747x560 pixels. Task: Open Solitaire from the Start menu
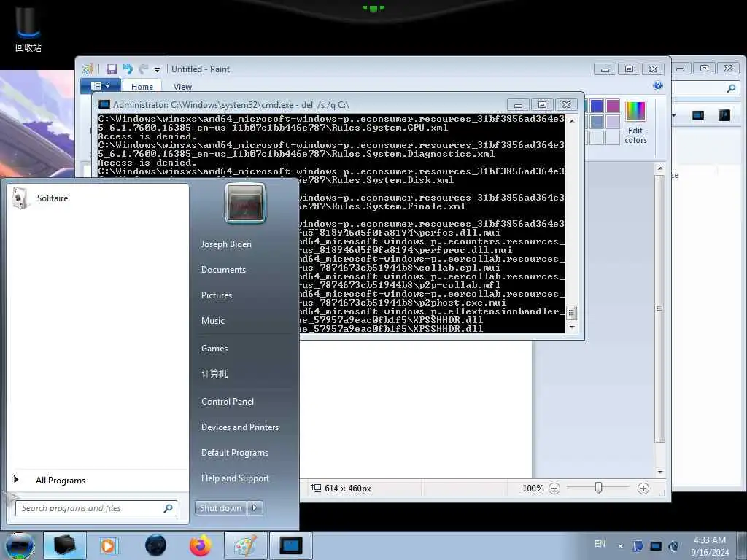click(x=98, y=198)
